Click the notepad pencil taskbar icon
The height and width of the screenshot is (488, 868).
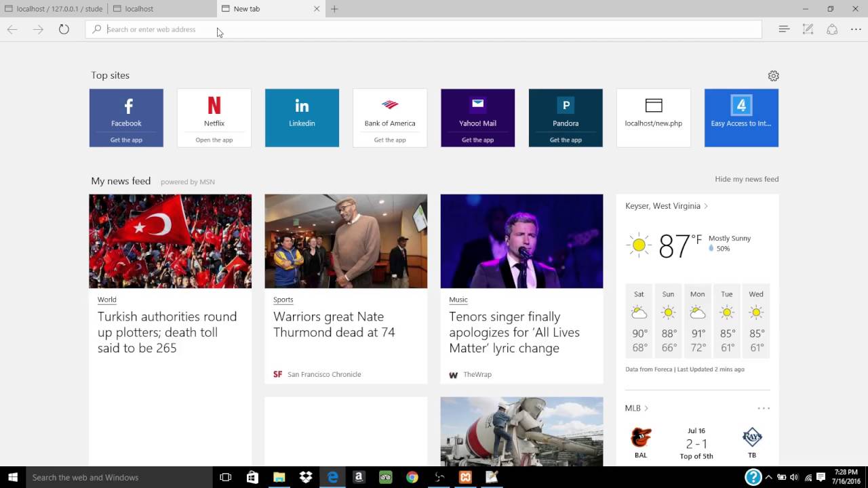(492, 477)
